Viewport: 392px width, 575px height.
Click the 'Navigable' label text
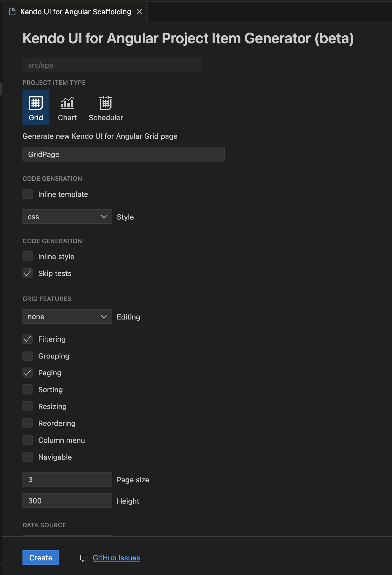pyautogui.click(x=55, y=457)
